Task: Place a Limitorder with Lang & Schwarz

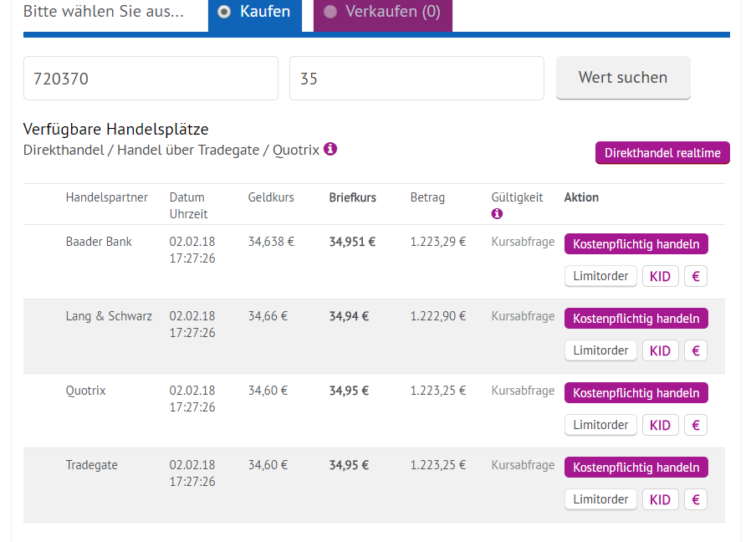Action: (600, 350)
